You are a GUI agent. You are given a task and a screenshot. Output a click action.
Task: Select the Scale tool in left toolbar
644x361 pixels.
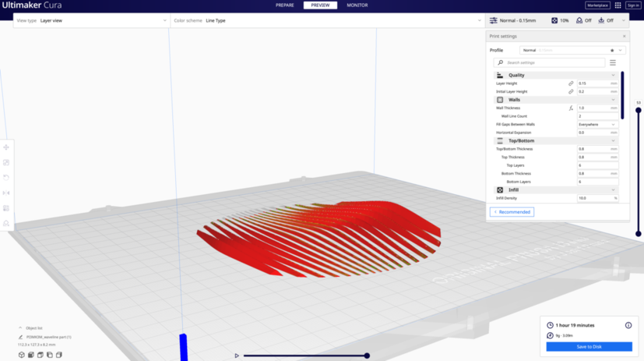click(6, 162)
